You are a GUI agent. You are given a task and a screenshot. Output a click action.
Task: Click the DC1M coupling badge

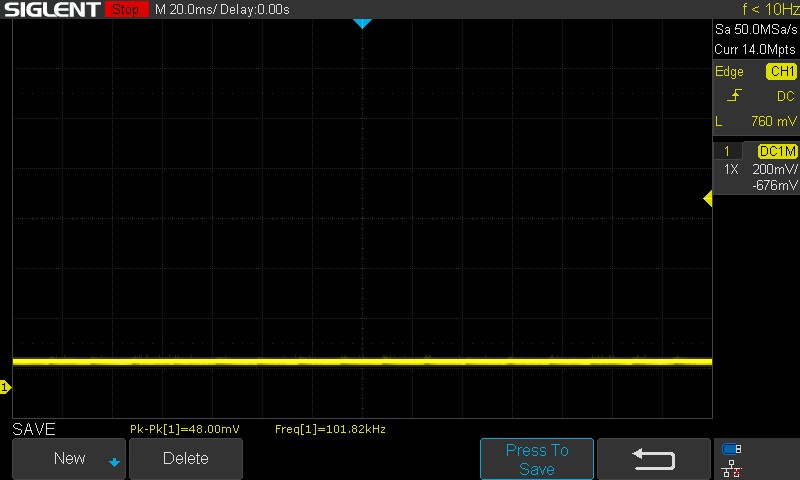(x=778, y=151)
